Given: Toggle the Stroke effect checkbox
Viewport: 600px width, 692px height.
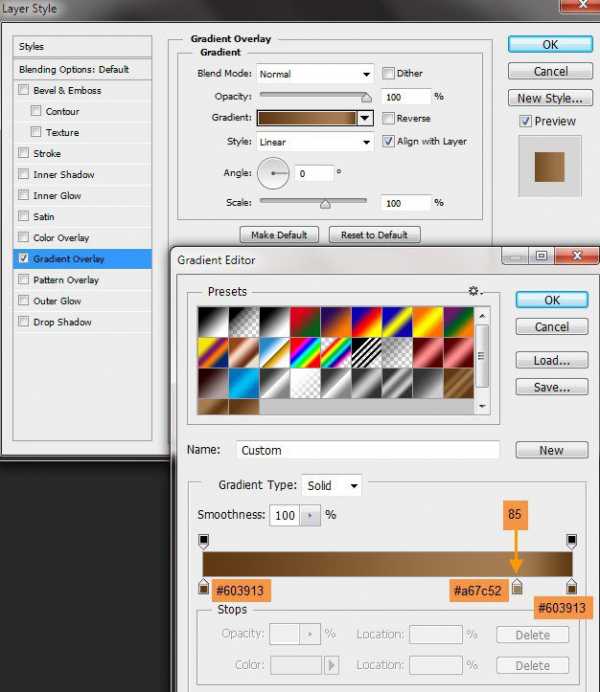Looking at the screenshot, I should [x=23, y=153].
